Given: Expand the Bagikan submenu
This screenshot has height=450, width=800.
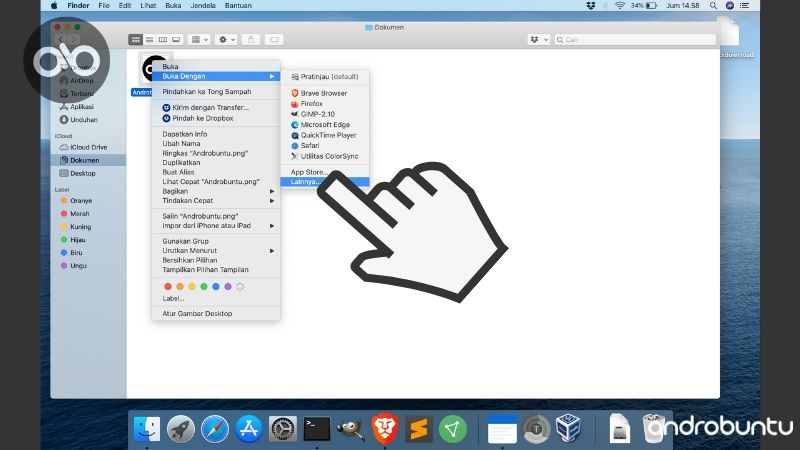Looking at the screenshot, I should 216,191.
